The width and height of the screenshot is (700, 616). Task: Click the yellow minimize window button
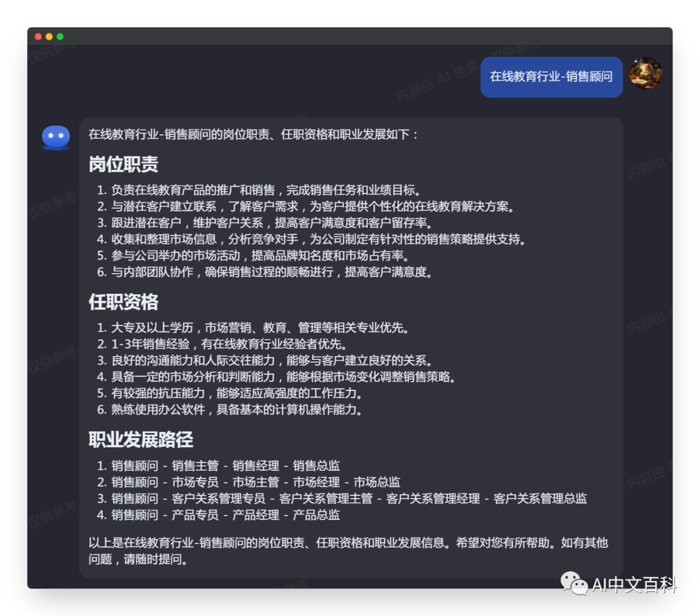pyautogui.click(x=49, y=36)
